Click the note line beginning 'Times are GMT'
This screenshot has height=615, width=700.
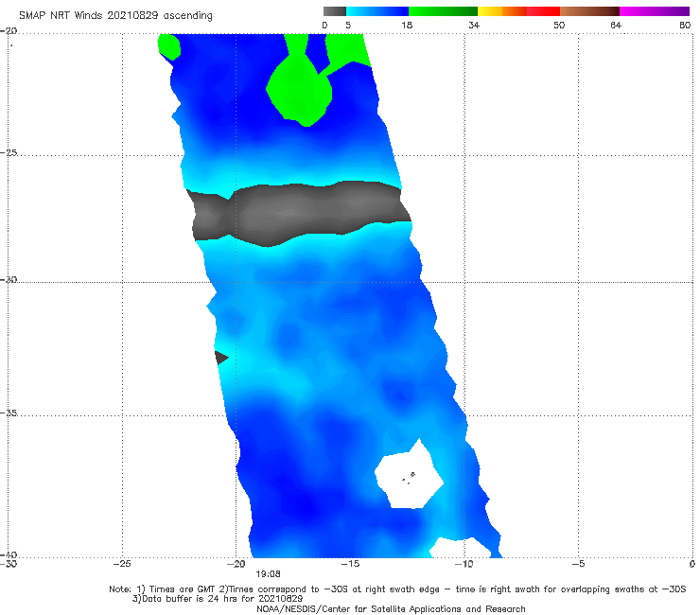click(397, 589)
